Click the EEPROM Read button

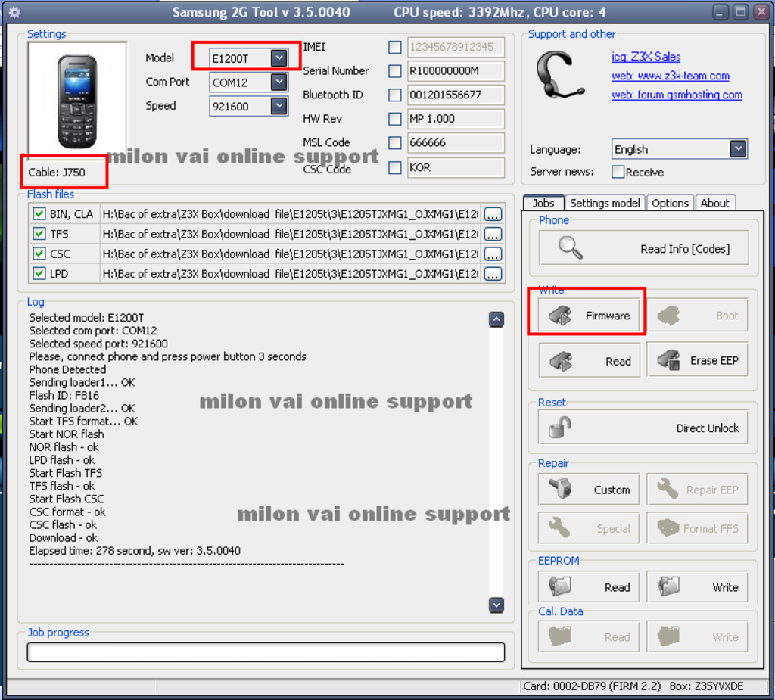[x=589, y=586]
